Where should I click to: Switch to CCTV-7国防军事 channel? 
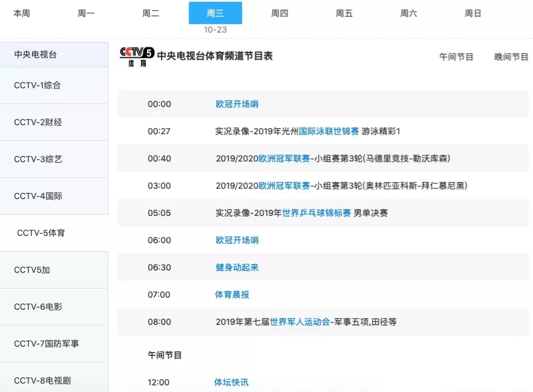(x=54, y=344)
